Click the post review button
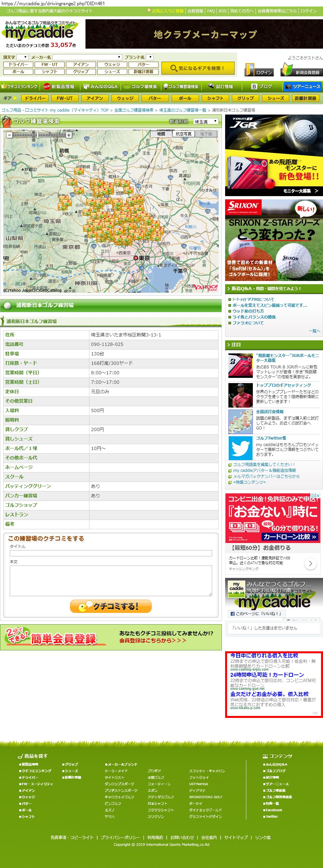Image resolution: width=323 pixels, height=868 pixels. [x=111, y=606]
